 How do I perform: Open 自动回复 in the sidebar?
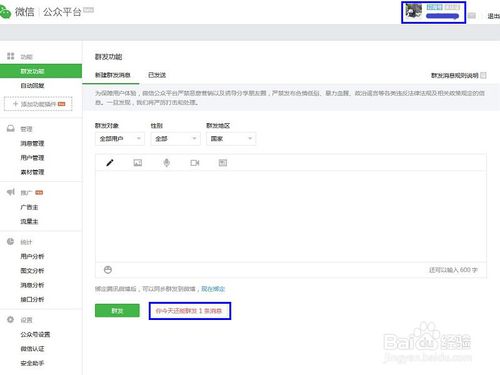pyautogui.click(x=32, y=86)
